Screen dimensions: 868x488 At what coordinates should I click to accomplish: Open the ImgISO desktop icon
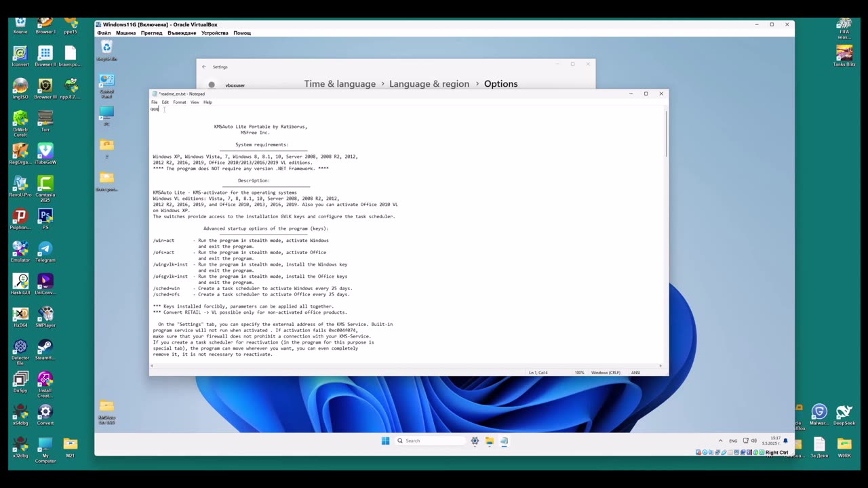click(20, 89)
